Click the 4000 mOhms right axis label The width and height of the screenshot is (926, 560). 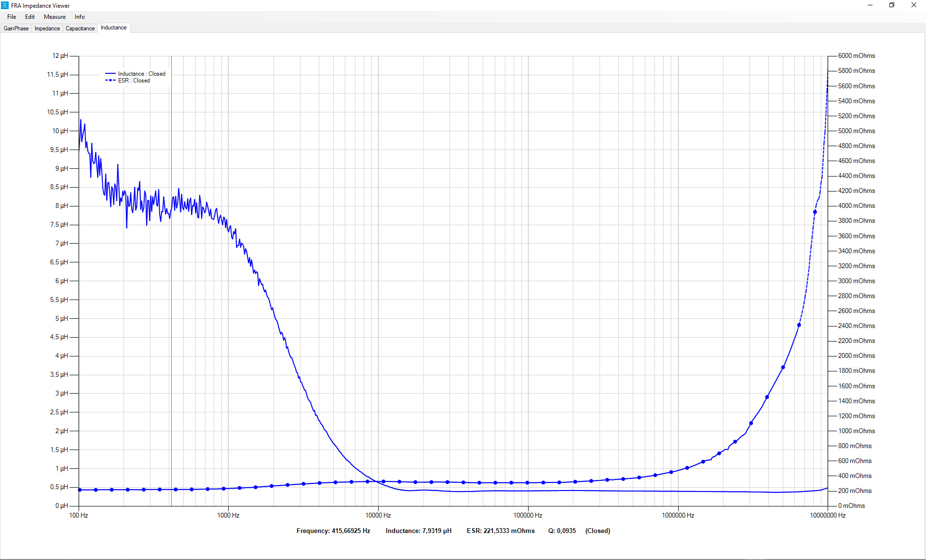tap(857, 206)
